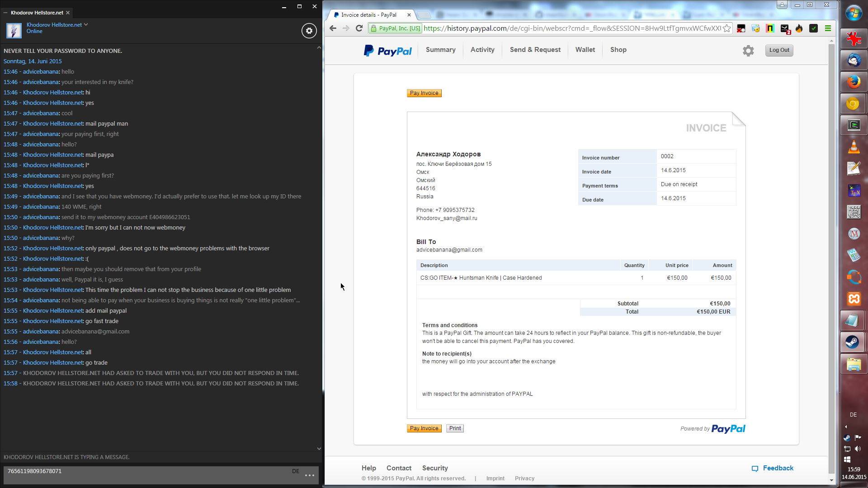Open VLC media player from taskbar
The width and height of the screenshot is (868, 488).
tap(854, 147)
